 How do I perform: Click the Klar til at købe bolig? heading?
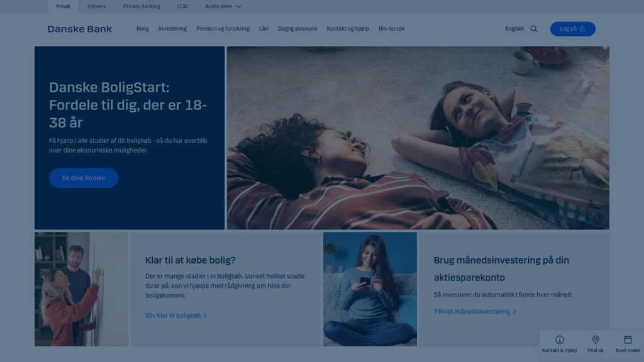(190, 260)
